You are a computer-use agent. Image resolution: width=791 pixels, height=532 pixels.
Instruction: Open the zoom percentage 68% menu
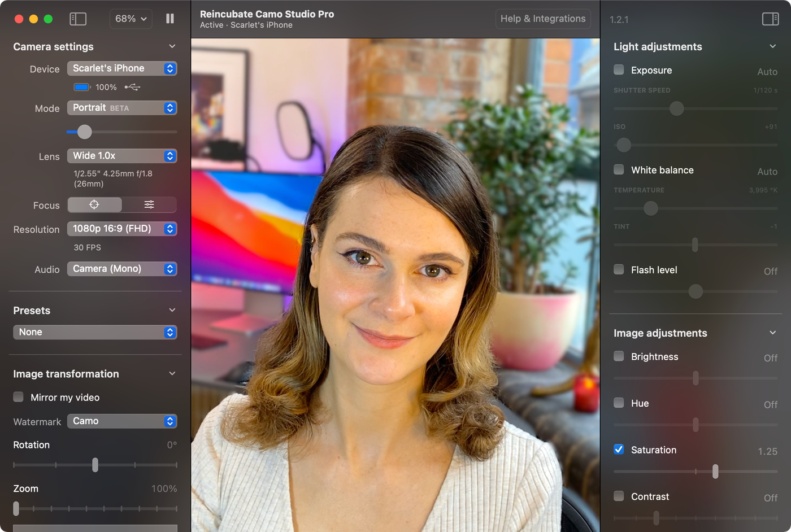[x=131, y=19]
